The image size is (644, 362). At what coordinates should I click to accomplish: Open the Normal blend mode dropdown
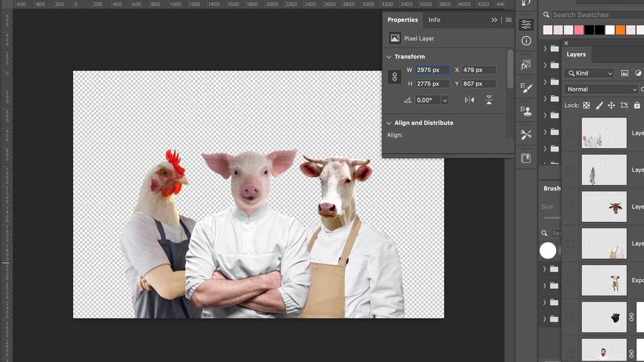point(601,89)
